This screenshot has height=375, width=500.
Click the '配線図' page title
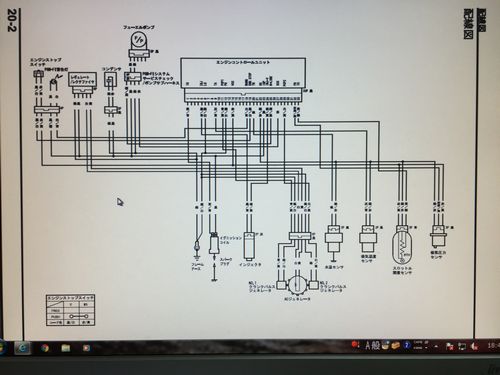point(468,24)
